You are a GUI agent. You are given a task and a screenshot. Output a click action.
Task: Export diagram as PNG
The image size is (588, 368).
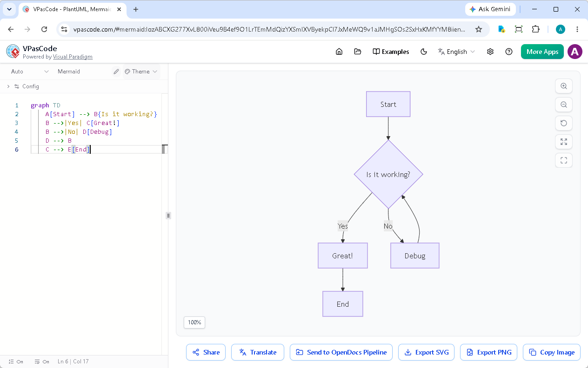coord(488,352)
